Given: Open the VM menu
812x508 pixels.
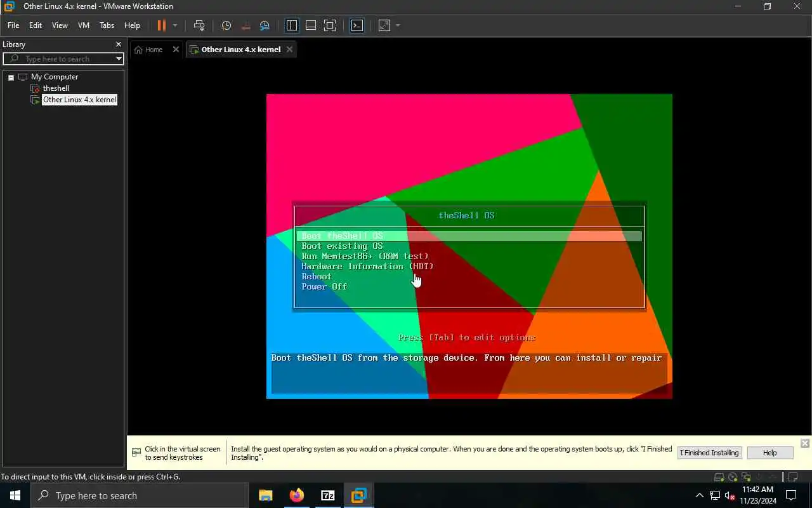Looking at the screenshot, I should [84, 25].
